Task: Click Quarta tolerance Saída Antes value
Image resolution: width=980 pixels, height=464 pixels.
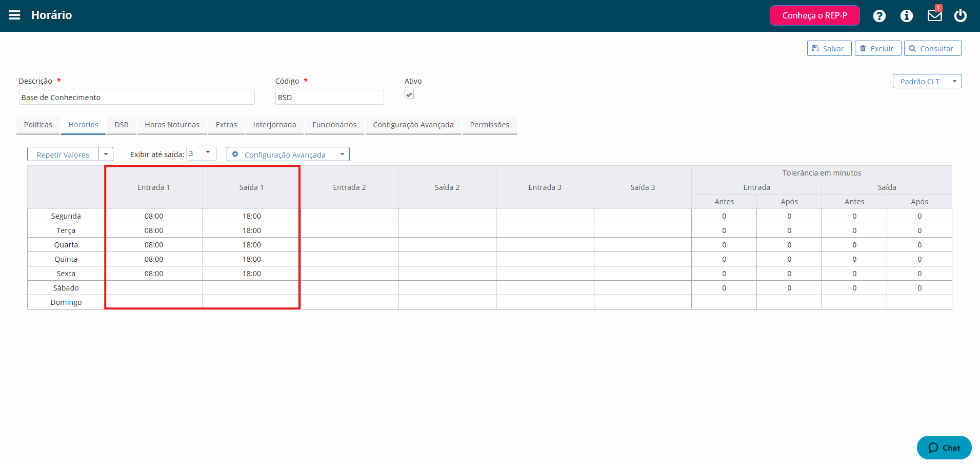Action: [x=854, y=245]
